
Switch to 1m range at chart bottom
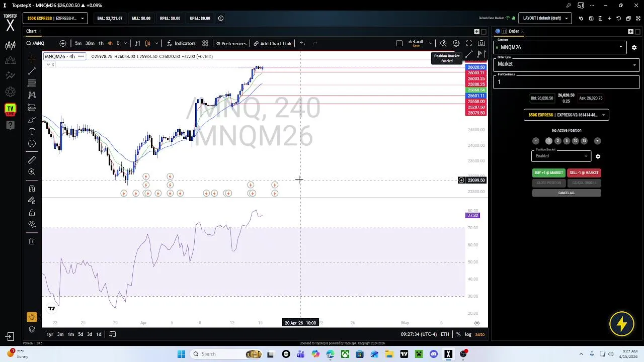pyautogui.click(x=71, y=334)
